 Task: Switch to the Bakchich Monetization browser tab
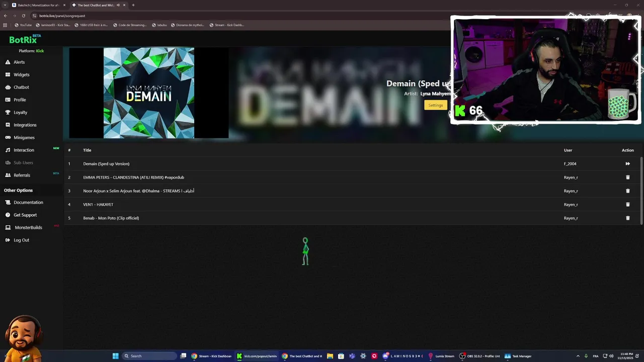(x=38, y=5)
